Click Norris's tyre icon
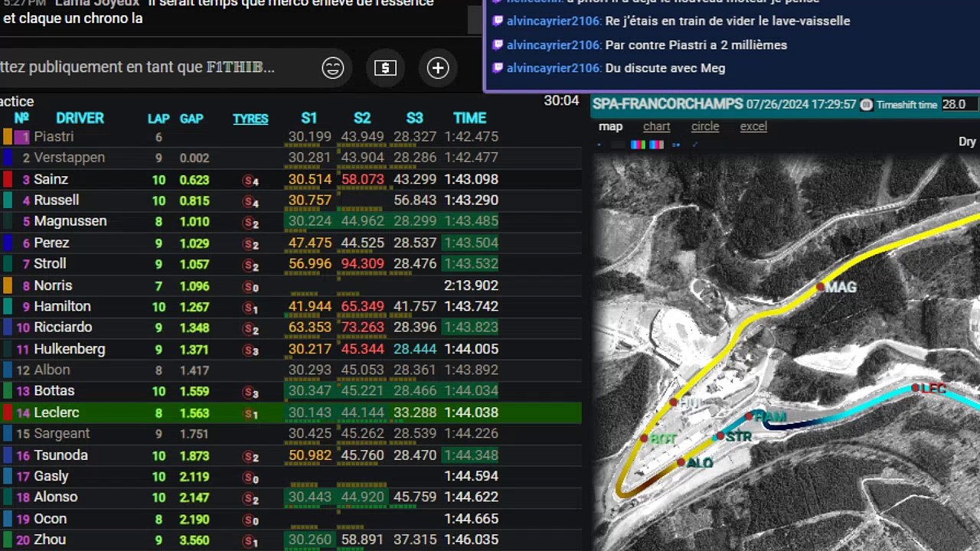This screenshot has width=980, height=551. [x=250, y=286]
